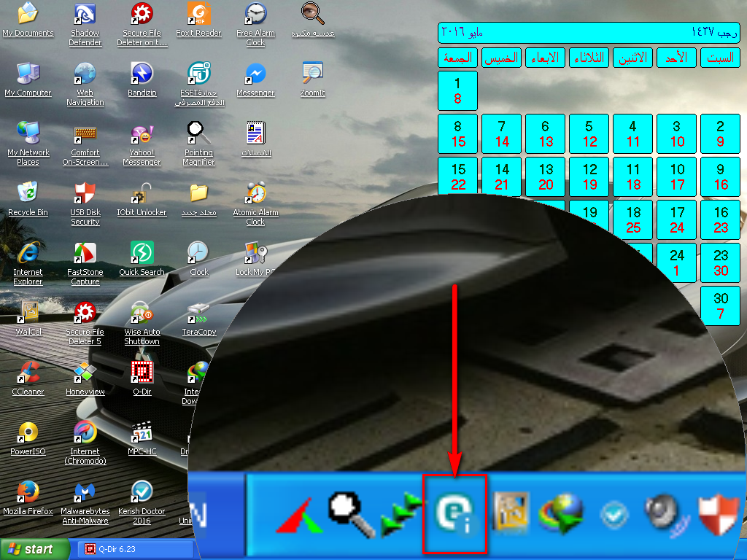Click the Atomic Alarm Clock icon

pyautogui.click(x=255, y=204)
